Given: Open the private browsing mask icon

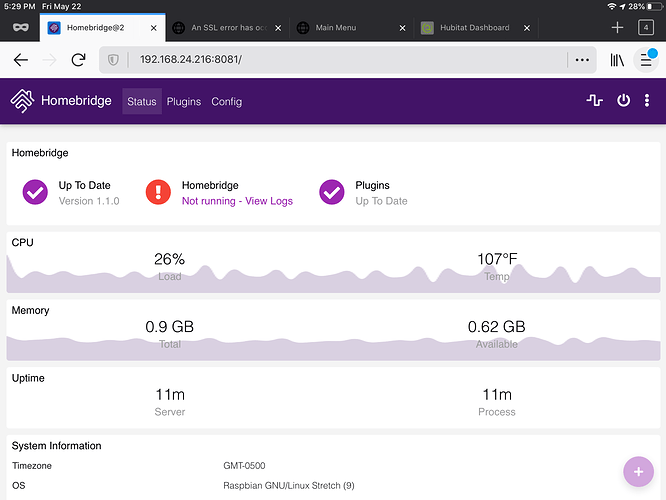Looking at the screenshot, I should pos(21,28).
